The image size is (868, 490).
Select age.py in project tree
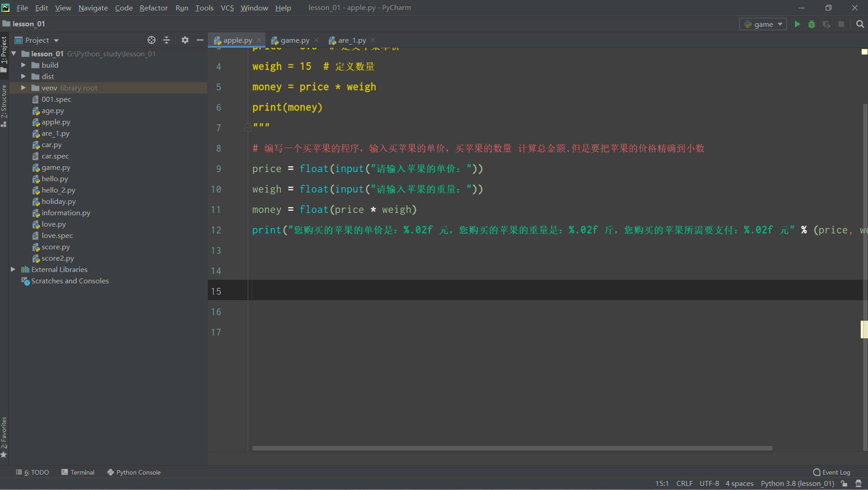coord(53,110)
